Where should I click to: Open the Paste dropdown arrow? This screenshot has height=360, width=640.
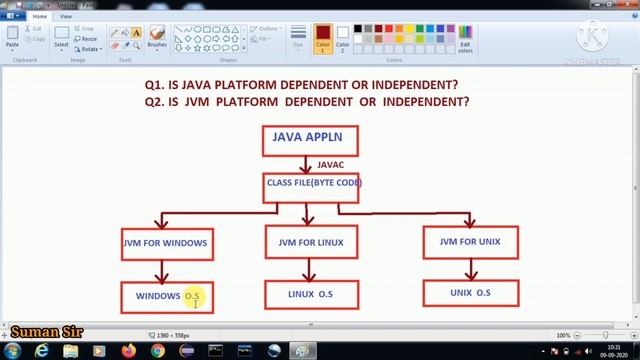[x=12, y=50]
